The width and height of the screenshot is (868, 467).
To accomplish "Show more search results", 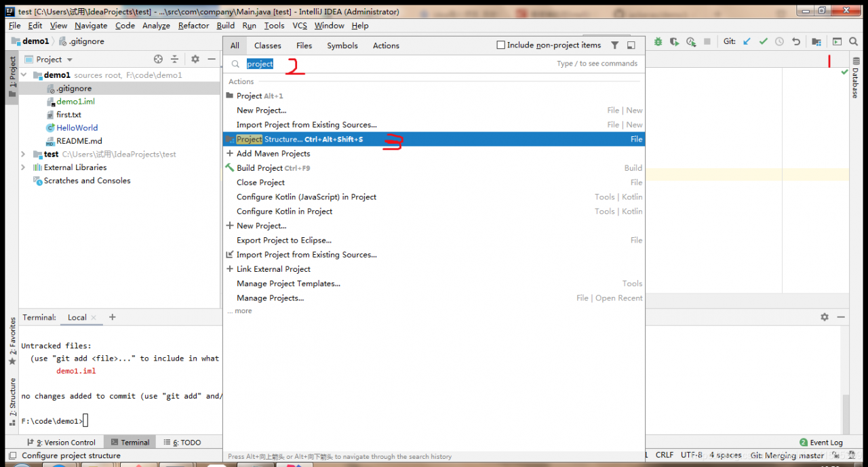I will (240, 311).
